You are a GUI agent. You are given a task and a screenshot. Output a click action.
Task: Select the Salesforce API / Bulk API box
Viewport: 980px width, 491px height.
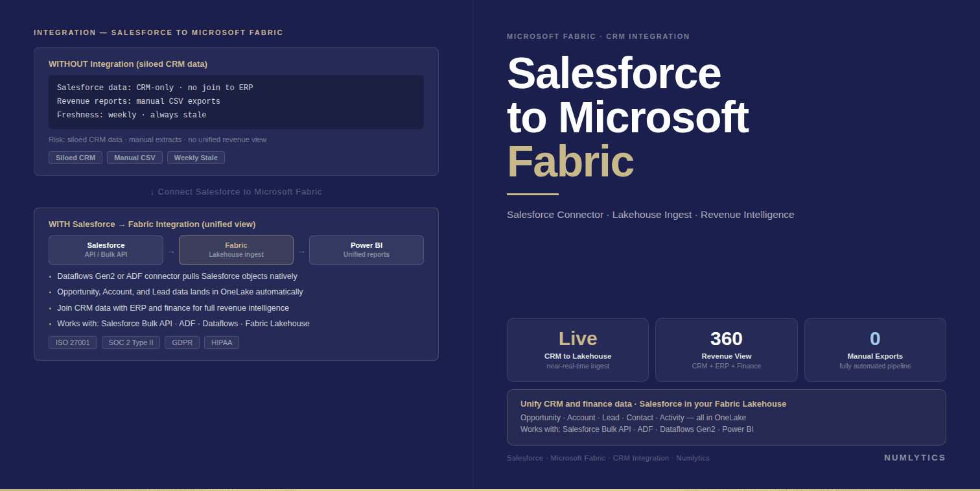(x=106, y=250)
